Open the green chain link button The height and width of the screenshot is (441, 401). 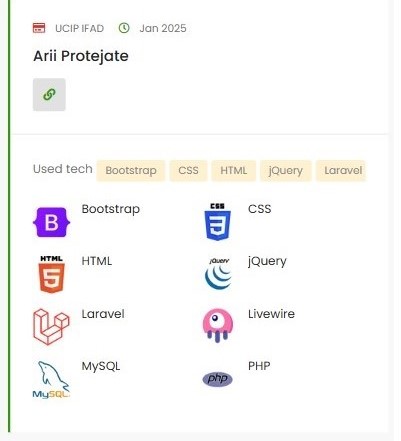49,95
